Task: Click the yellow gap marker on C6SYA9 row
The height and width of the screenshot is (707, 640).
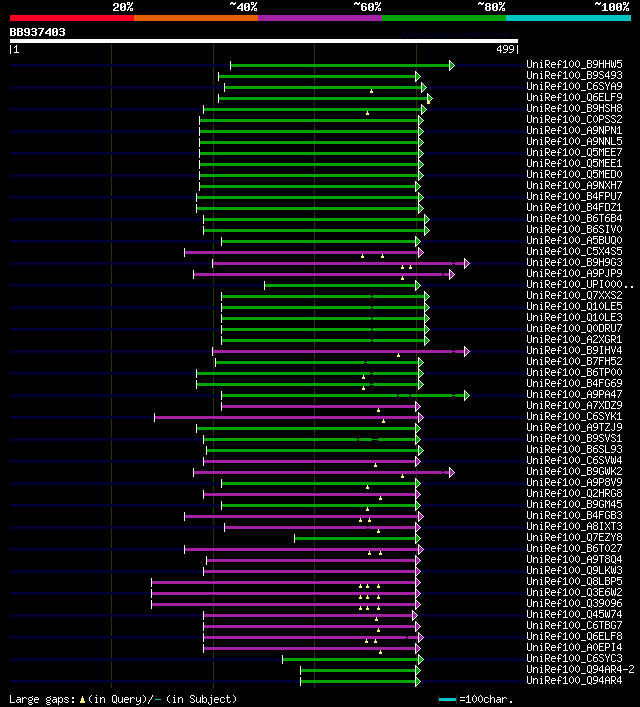Action: tap(371, 91)
